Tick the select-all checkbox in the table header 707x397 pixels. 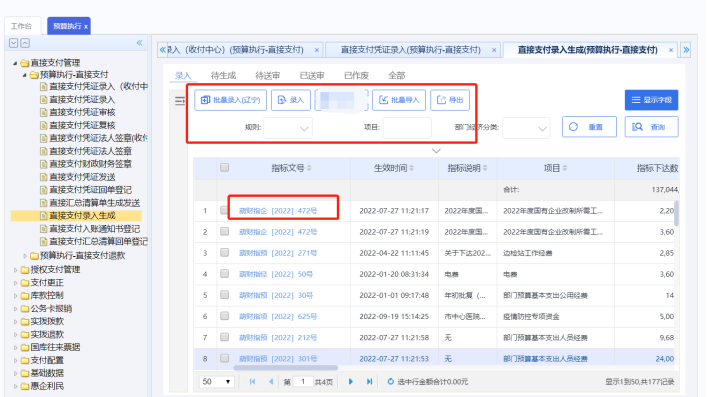225,168
